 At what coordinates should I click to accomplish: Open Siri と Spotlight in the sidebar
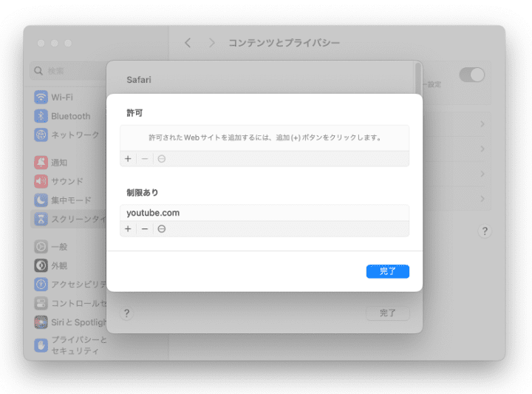[x=69, y=322]
